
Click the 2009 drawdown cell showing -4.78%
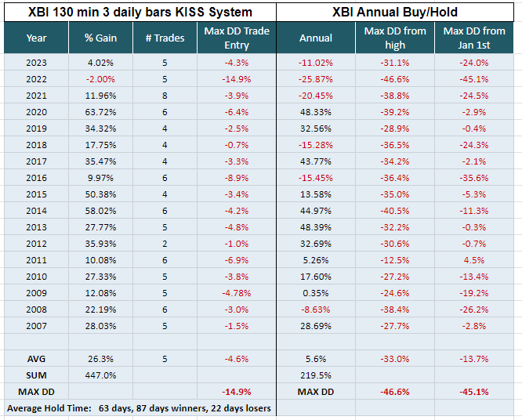coord(236,293)
